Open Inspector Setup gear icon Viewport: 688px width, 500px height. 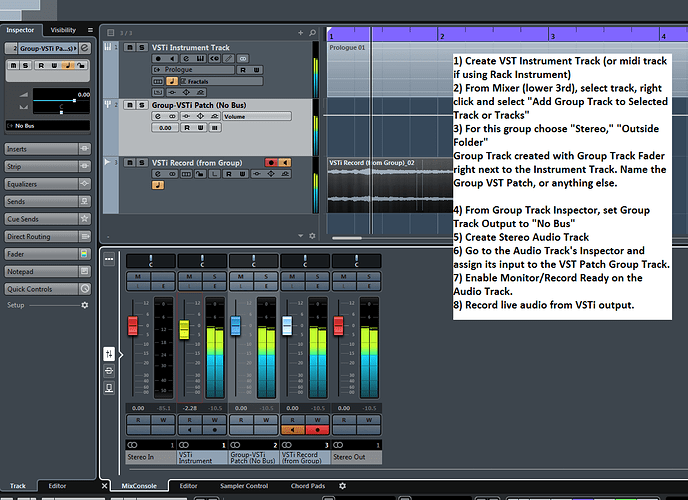[x=85, y=305]
